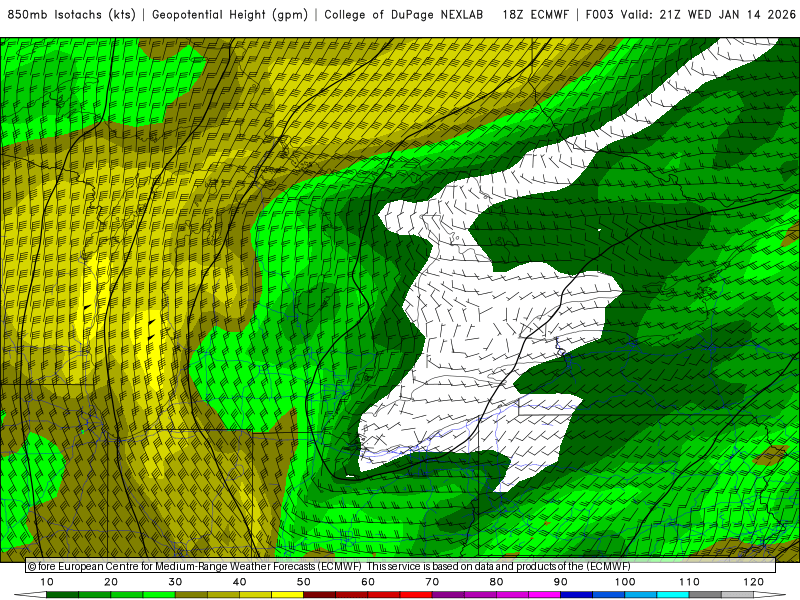Click the dark red 50-55 kt colorbar segment
The image size is (800, 600).
[319, 595]
